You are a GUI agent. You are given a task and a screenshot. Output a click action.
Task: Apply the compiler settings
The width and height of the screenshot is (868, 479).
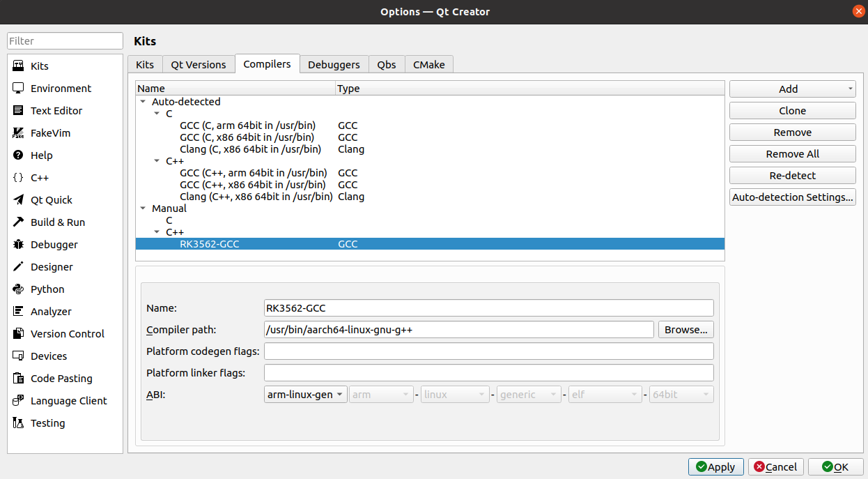(x=716, y=467)
